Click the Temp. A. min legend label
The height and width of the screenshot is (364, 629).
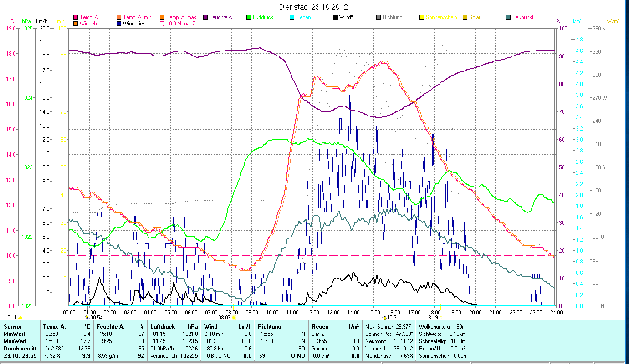tap(138, 17)
